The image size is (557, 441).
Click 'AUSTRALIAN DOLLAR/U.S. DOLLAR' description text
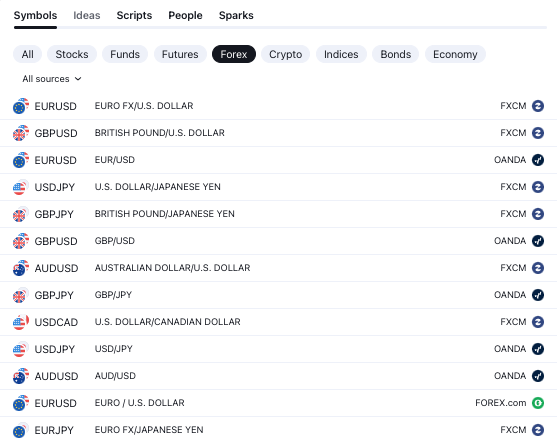tap(172, 268)
